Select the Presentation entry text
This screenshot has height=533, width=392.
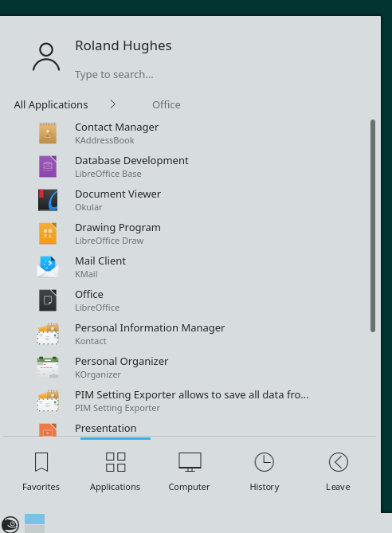(106, 429)
